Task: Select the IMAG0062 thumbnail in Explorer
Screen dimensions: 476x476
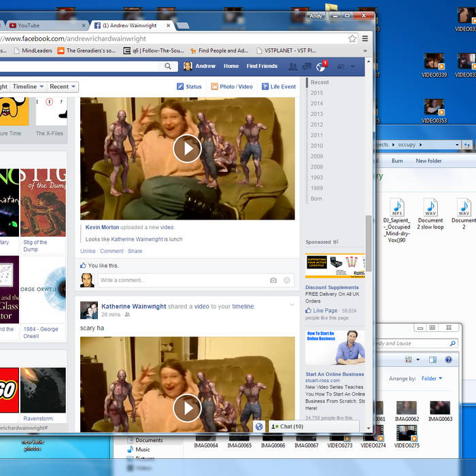Action: coord(407,411)
